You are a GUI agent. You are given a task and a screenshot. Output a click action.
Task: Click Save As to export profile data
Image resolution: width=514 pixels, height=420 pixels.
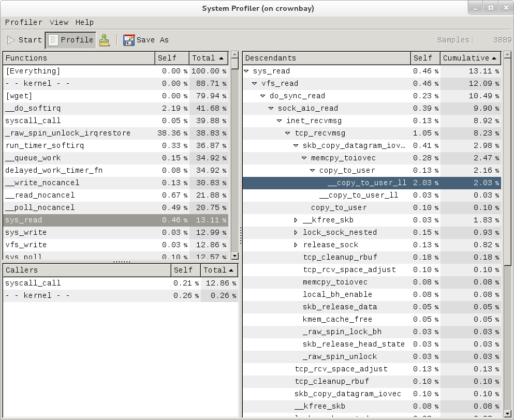(x=149, y=40)
